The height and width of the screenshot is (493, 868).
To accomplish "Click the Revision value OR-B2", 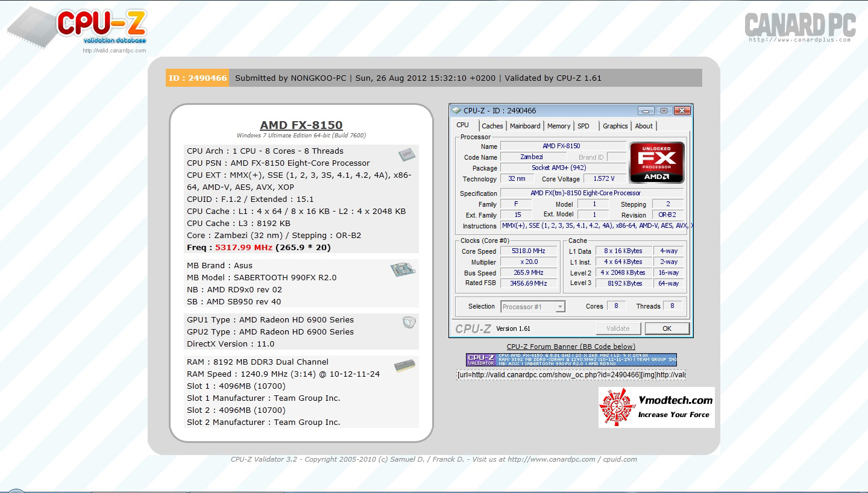I will pos(667,215).
